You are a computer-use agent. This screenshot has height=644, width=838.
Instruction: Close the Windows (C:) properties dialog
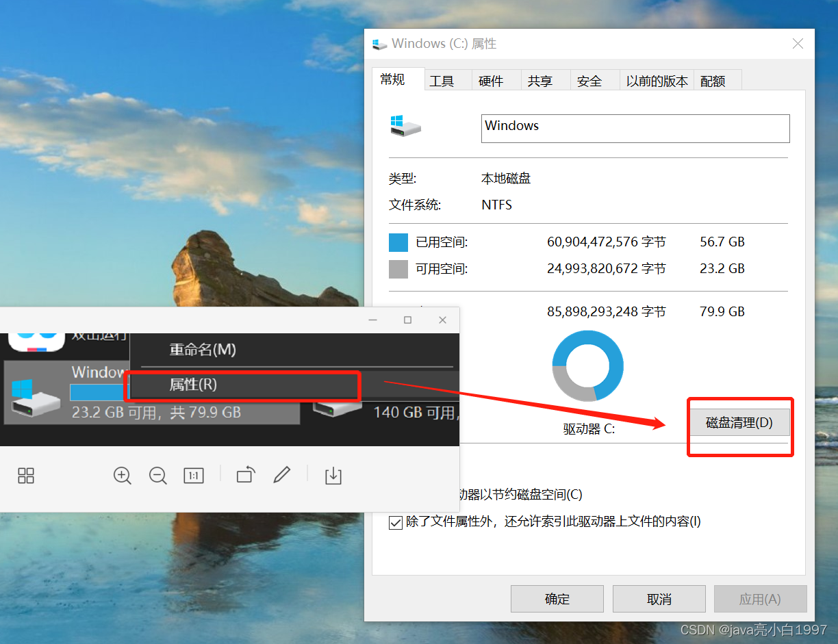pyautogui.click(x=798, y=43)
